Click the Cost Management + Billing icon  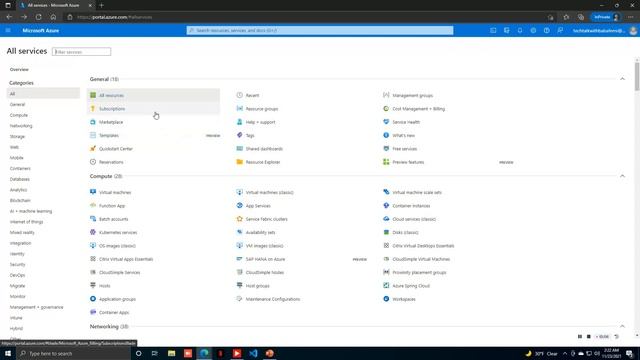tap(386, 109)
